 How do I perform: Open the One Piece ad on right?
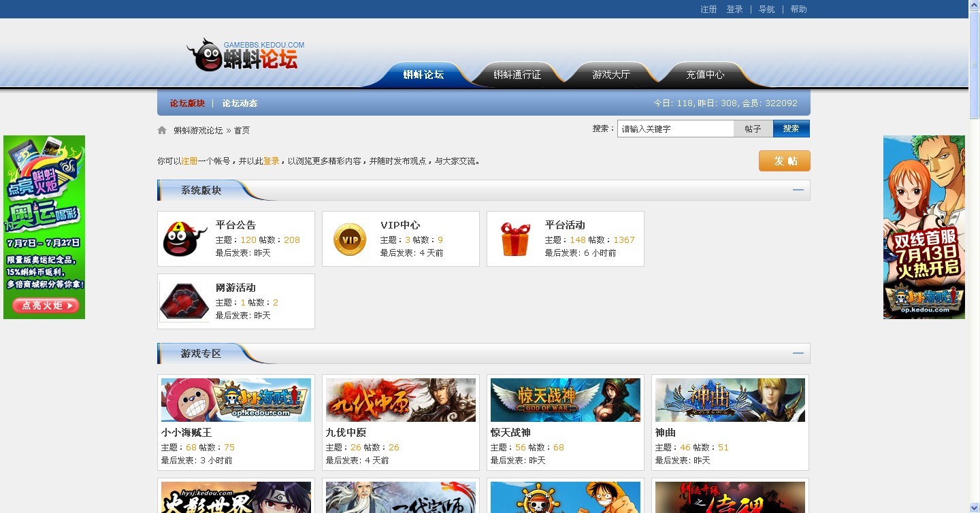click(x=924, y=227)
